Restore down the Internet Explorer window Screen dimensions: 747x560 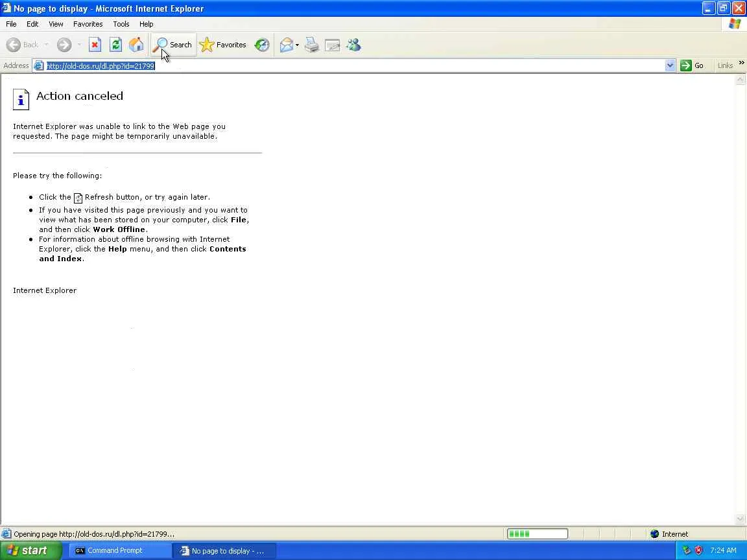pos(723,8)
